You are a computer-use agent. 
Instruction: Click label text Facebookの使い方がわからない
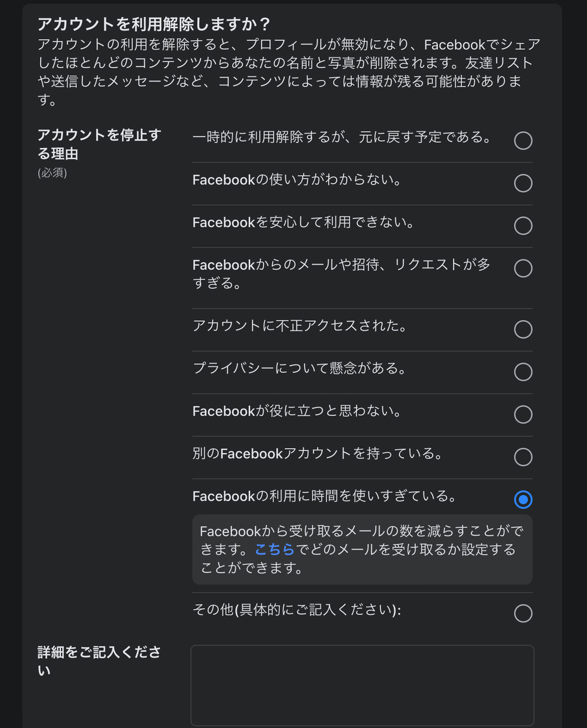coord(297,180)
